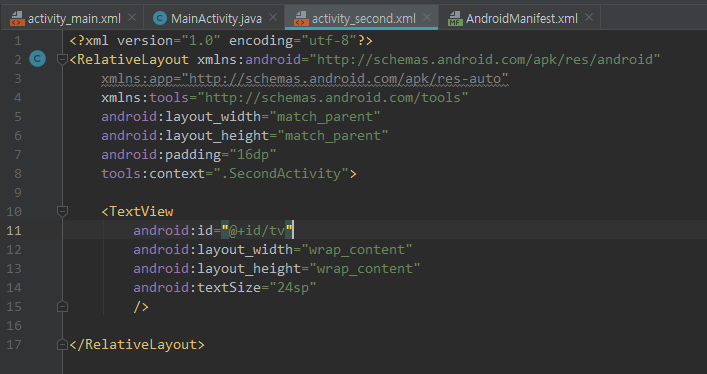Click line number 1 in the gutter
Screen dimensions: 707x374
tap(18, 41)
